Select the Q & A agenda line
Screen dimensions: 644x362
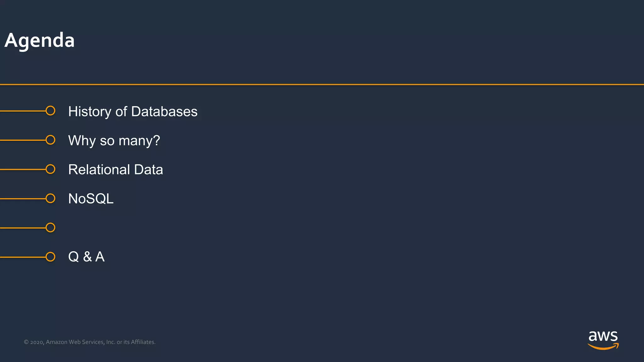(x=86, y=257)
